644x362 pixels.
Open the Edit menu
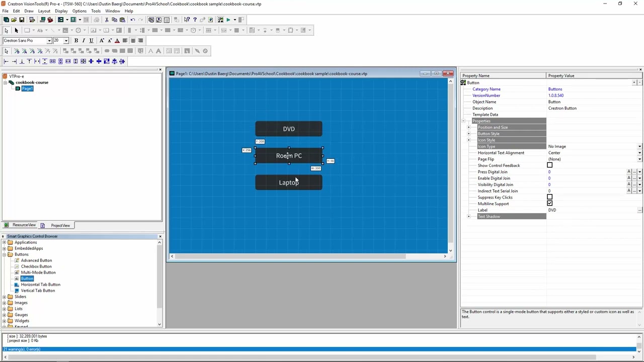[17, 11]
